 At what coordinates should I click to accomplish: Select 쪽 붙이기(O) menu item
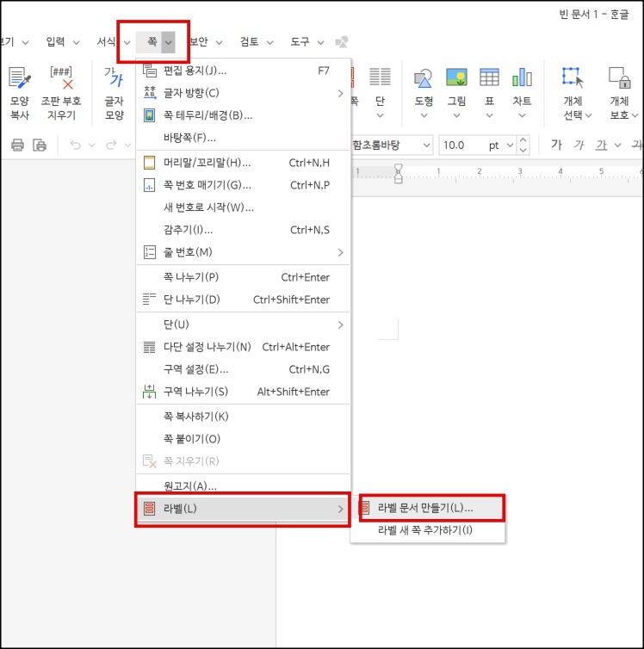pyautogui.click(x=244, y=439)
